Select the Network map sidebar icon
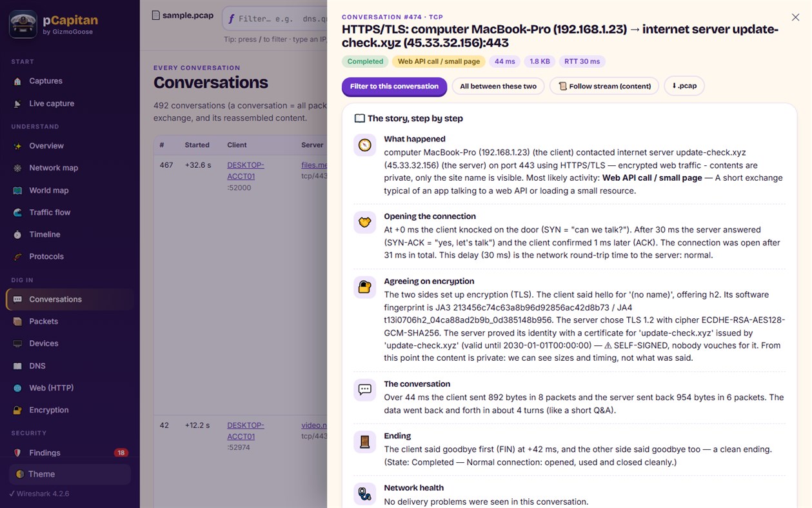This screenshot has height=508, width=812. [17, 168]
